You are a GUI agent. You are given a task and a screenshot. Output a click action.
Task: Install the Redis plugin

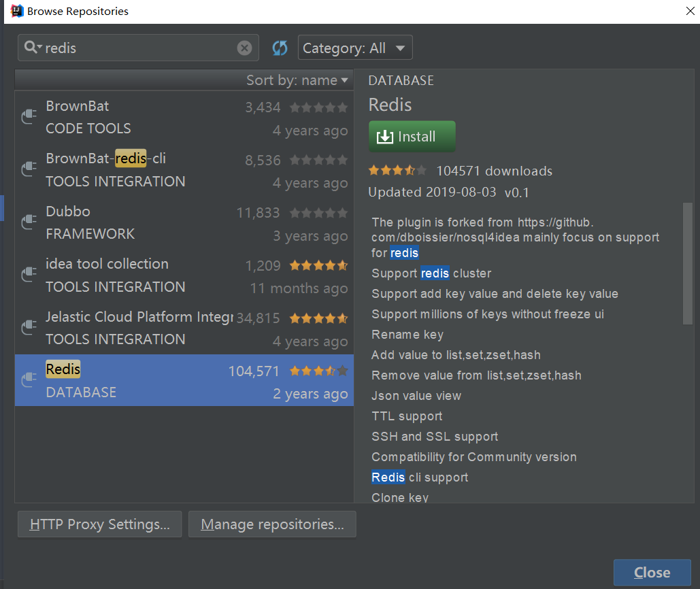click(x=412, y=137)
